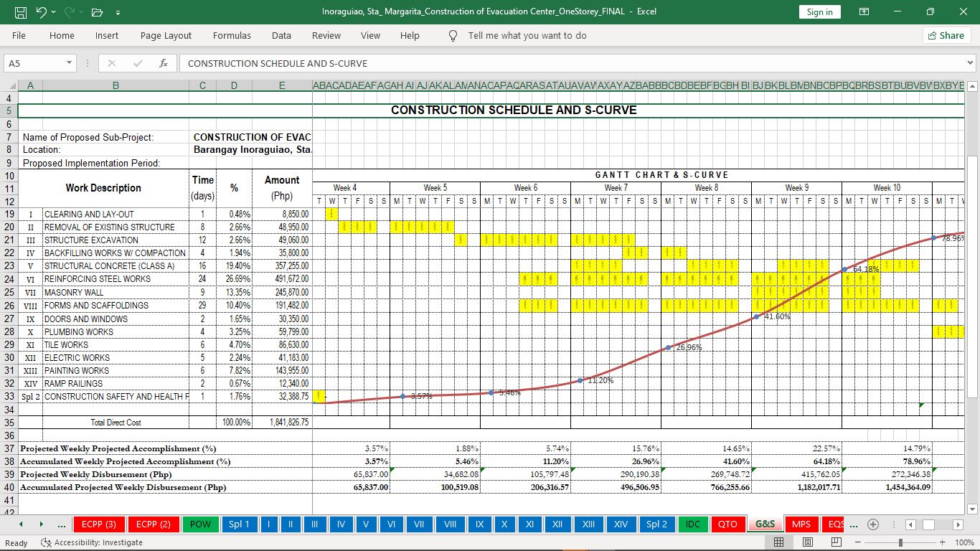Image resolution: width=980 pixels, height=551 pixels.
Task: Open the View ribbon tab
Action: (x=370, y=36)
